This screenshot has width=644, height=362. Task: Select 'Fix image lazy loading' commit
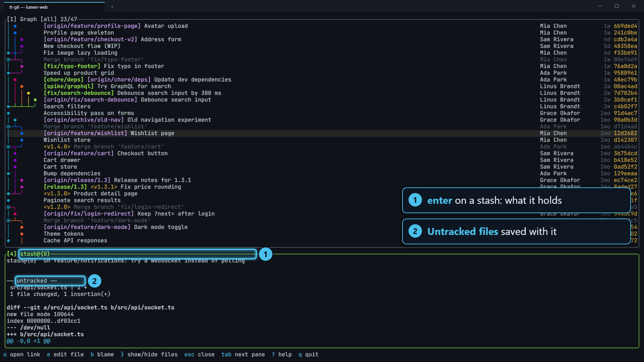pos(322,53)
